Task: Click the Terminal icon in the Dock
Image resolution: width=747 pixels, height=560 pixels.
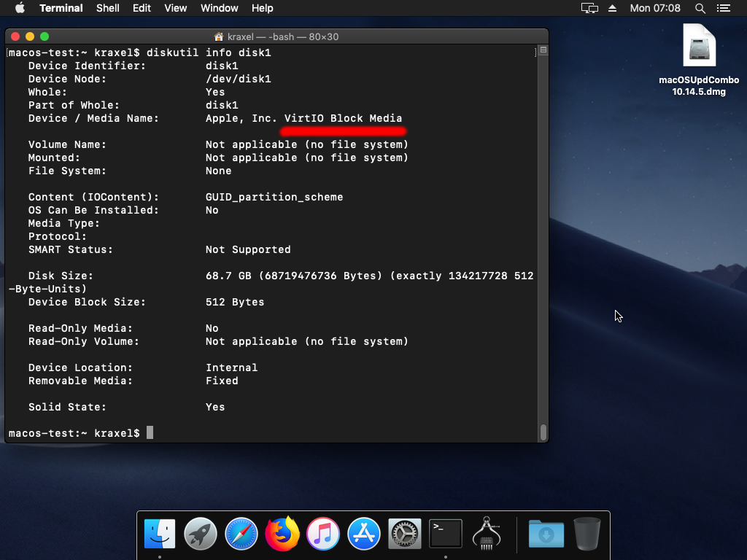Action: coord(446,533)
